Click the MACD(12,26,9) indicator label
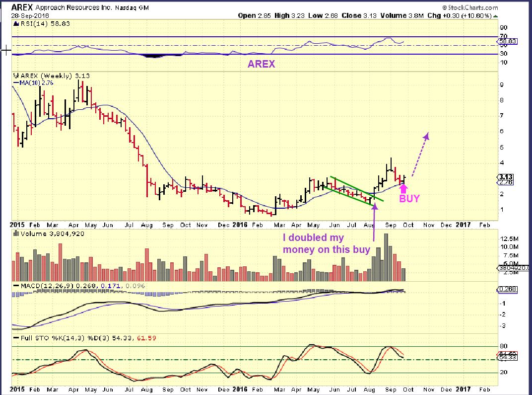This screenshot has height=395, width=532. [x=47, y=286]
